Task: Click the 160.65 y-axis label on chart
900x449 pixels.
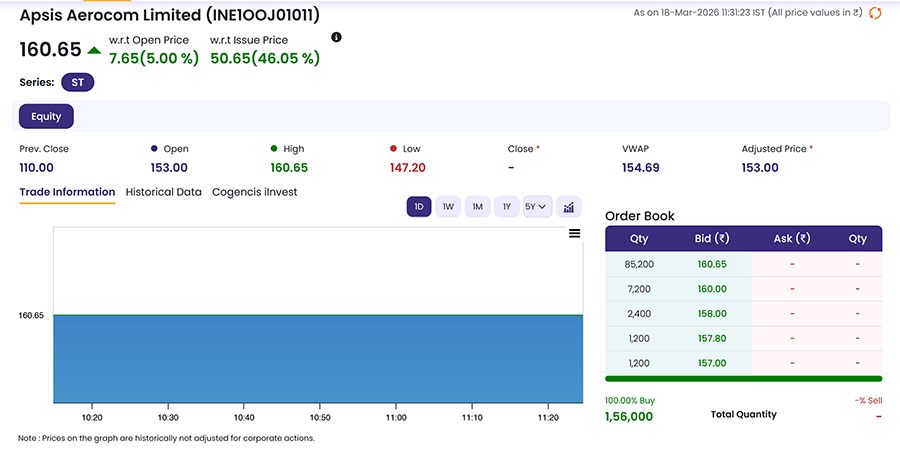Action: [x=30, y=315]
